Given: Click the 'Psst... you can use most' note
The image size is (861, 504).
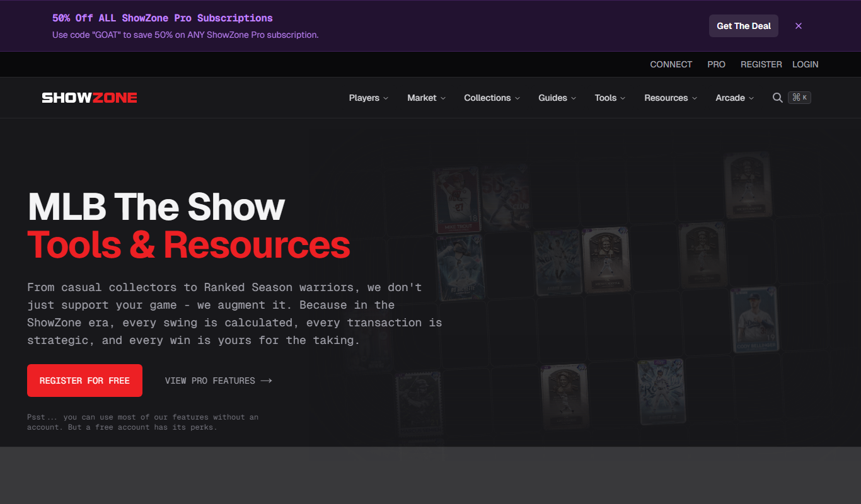Looking at the screenshot, I should point(142,422).
